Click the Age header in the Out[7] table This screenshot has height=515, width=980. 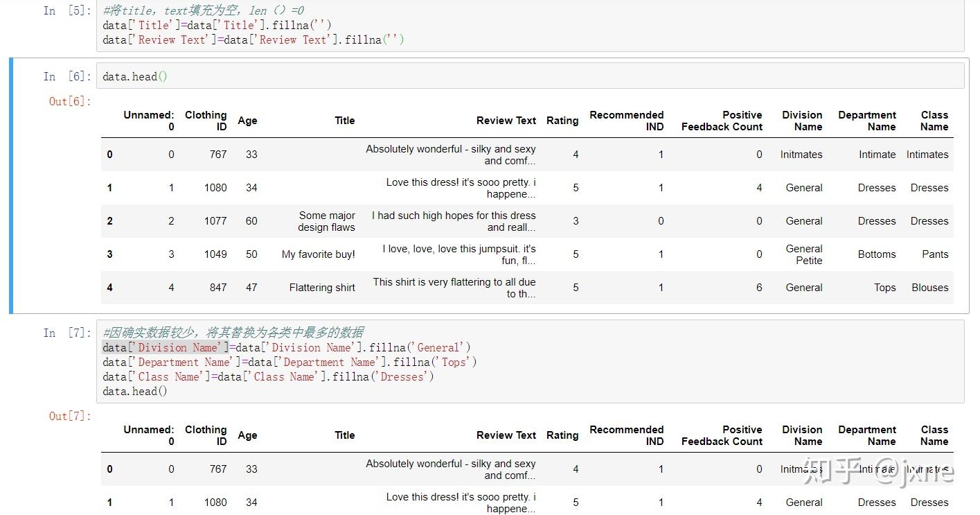pos(247,435)
